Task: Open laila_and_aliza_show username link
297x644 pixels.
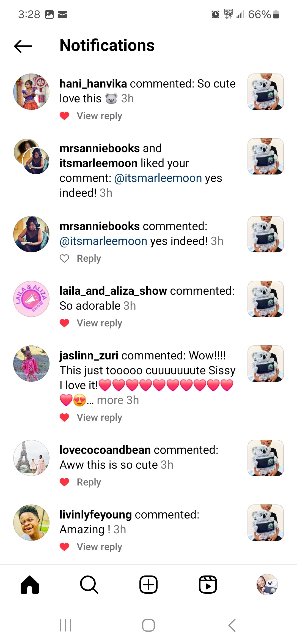Action: click(113, 291)
